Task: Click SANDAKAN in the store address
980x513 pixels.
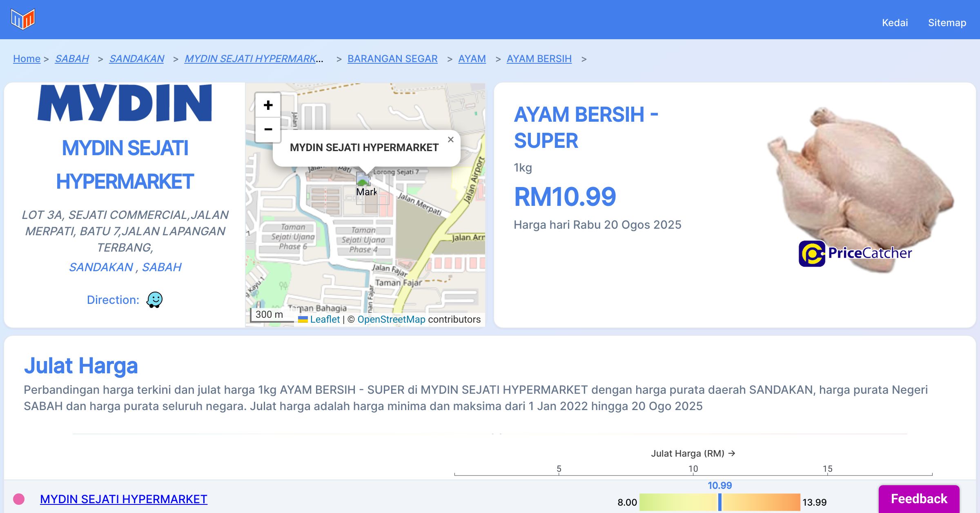Action: (x=101, y=267)
